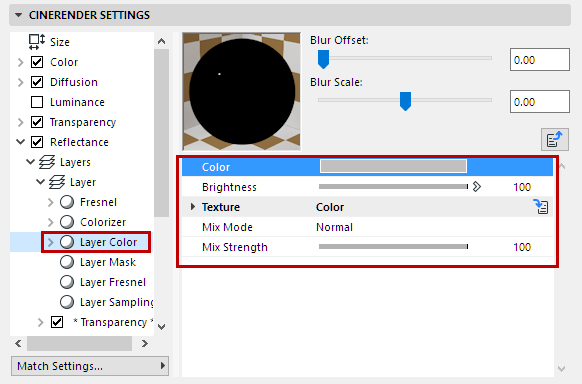Click the Brightness slider bar
This screenshot has width=582, height=384.
pos(393,187)
